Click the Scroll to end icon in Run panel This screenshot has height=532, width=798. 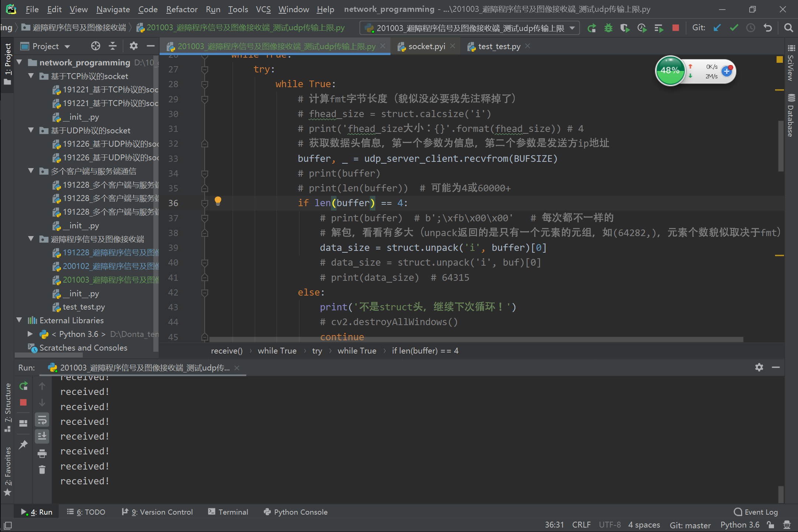click(x=43, y=436)
